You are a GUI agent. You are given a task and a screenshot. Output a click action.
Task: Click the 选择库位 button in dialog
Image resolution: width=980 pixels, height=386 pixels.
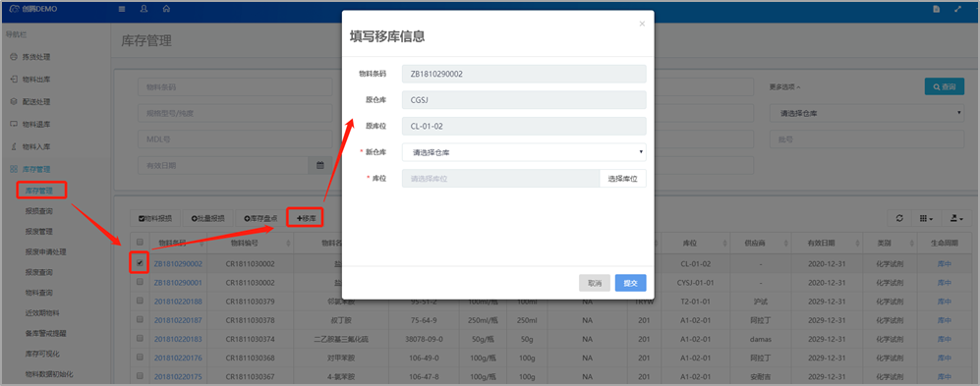click(x=622, y=179)
